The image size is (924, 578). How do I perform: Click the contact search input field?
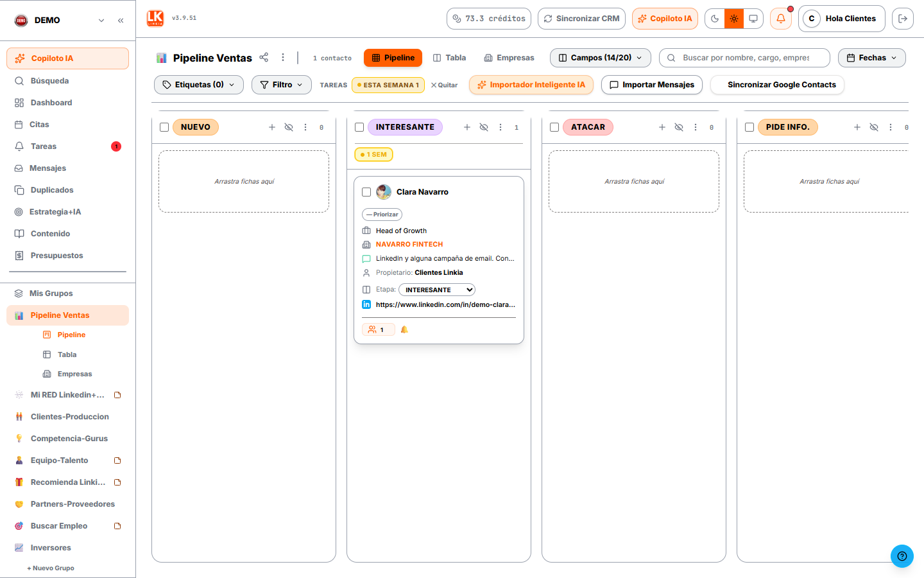744,58
